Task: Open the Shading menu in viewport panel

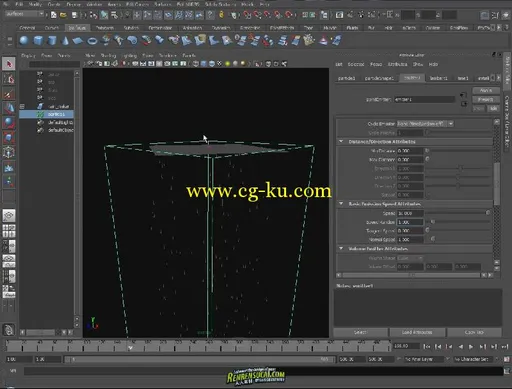Action: pos(108,56)
